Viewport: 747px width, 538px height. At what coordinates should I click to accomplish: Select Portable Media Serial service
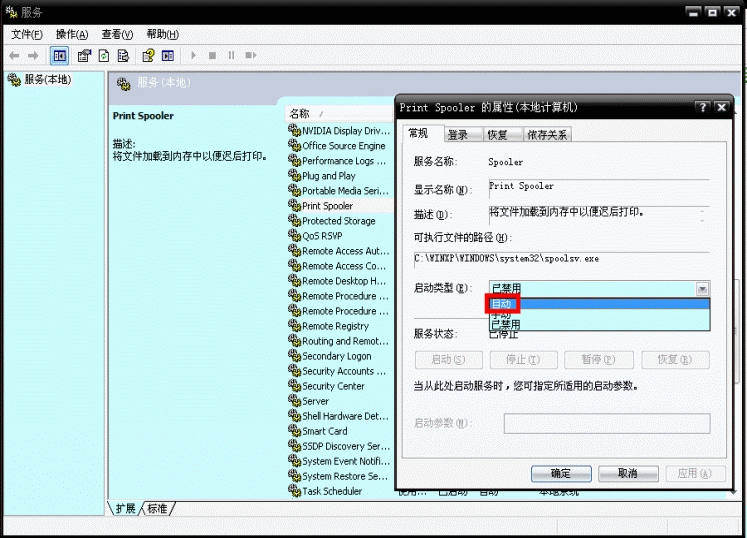(x=339, y=191)
